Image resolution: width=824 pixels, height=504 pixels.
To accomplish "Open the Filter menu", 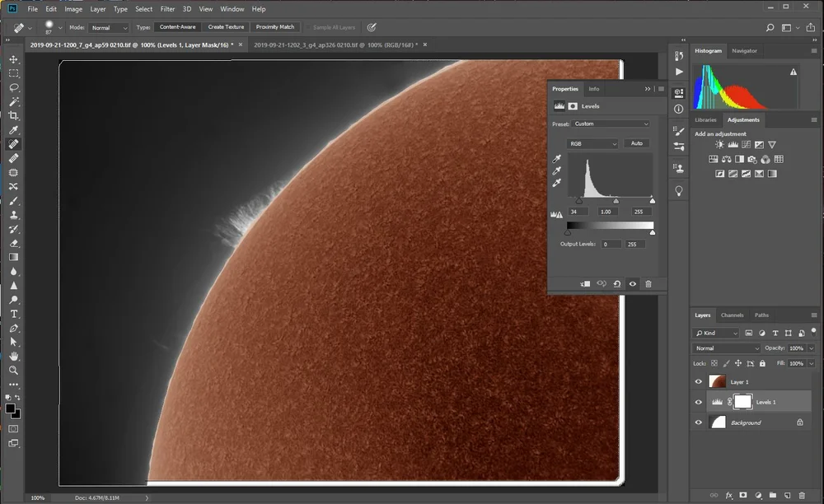I will 167,9.
